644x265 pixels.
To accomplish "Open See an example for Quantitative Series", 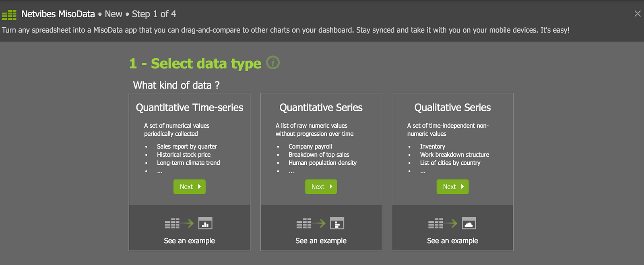I will (x=321, y=240).
